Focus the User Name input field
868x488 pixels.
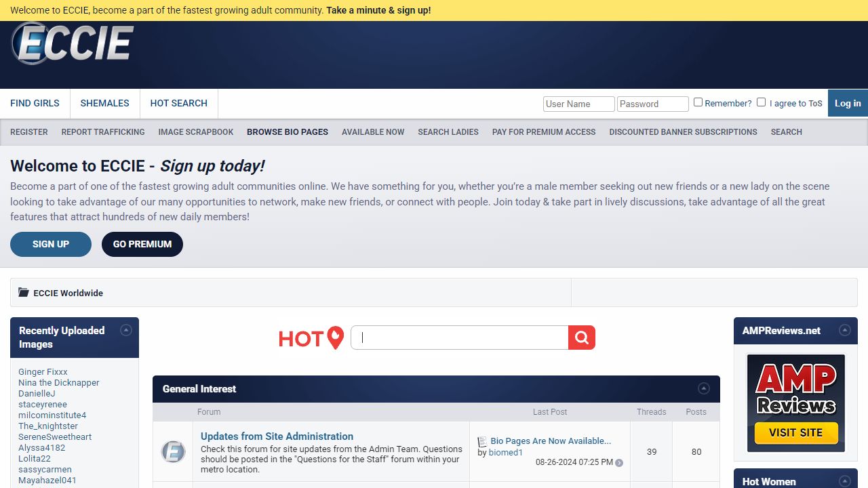(578, 104)
